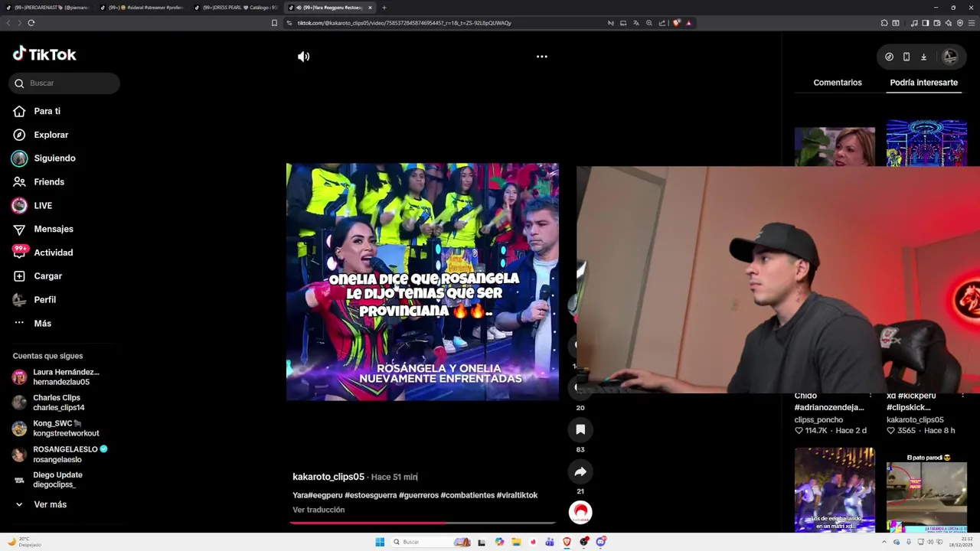980x551 pixels.
Task: Open TikTok coins icon in top-right pill
Action: (x=889, y=57)
